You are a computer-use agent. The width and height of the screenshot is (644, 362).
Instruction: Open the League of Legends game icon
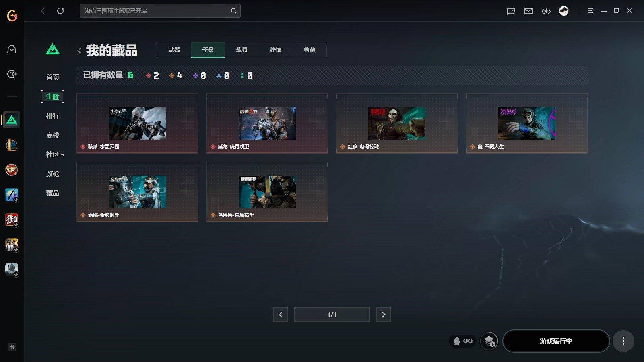12,145
